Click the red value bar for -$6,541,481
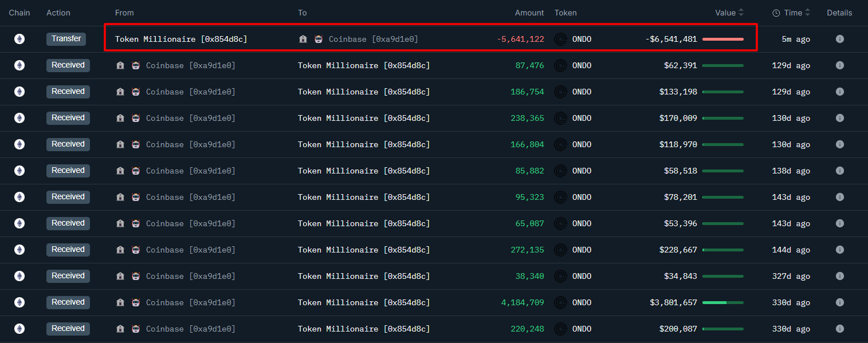Screen dimensions: 868x343 722,39
